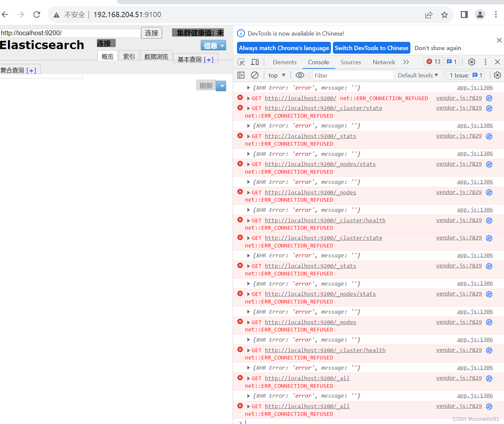The image size is (504, 424).
Task: Reload the page with the refresh icon
Action: [37, 14]
